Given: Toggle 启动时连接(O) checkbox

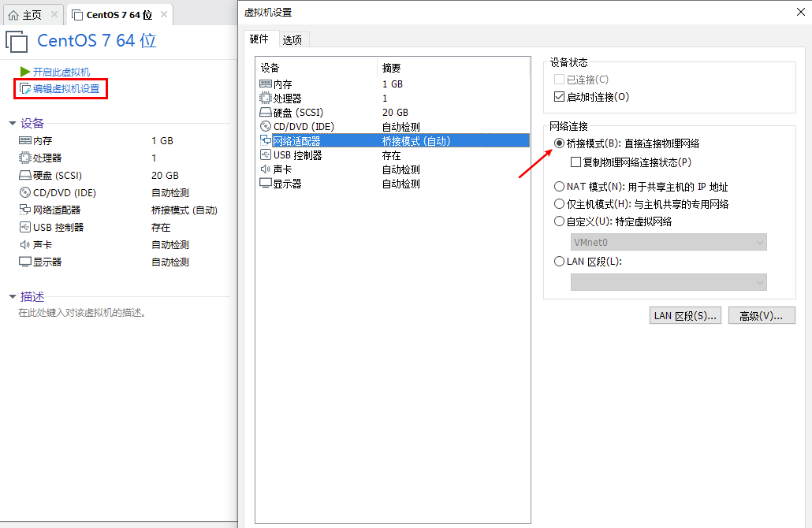Looking at the screenshot, I should [x=559, y=96].
